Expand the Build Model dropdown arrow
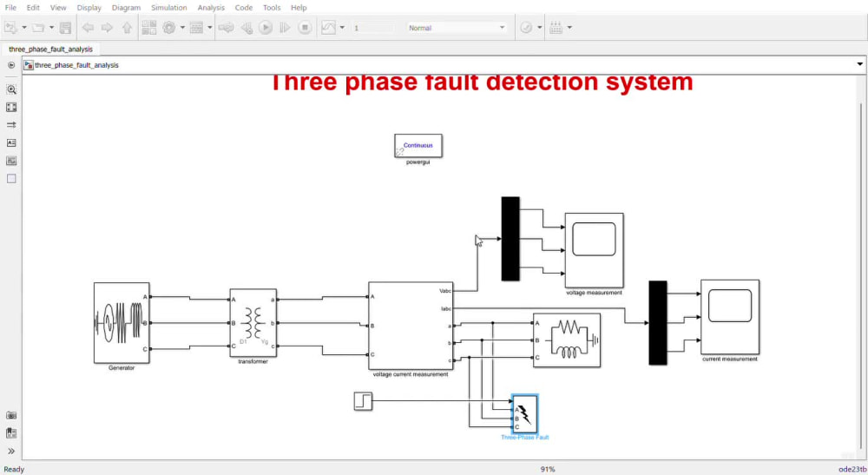The width and height of the screenshot is (868, 475). click(569, 28)
